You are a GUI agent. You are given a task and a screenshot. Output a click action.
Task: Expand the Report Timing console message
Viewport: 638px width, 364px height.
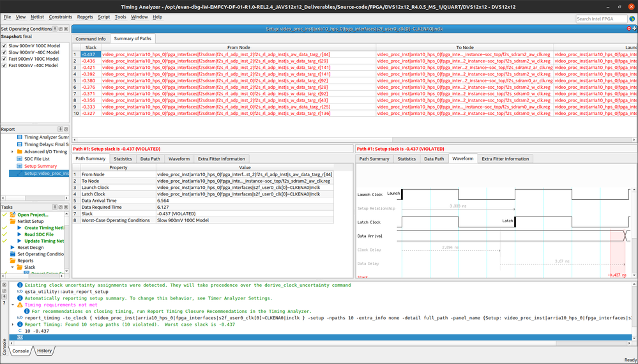(13, 324)
